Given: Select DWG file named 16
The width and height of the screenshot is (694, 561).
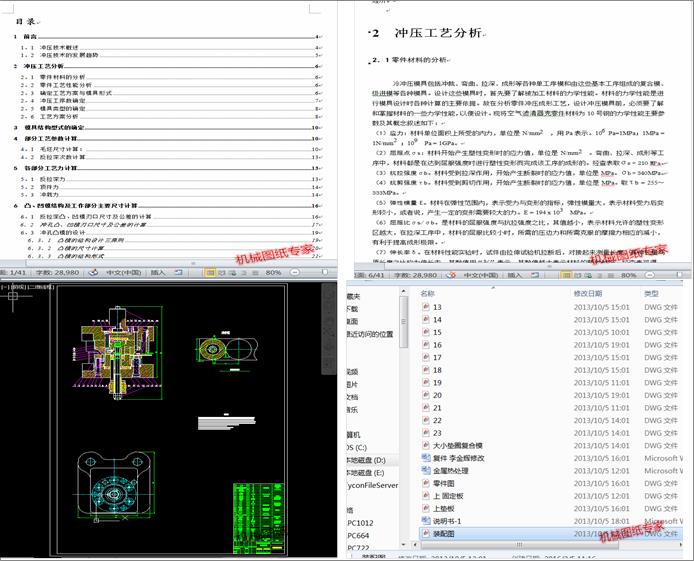Looking at the screenshot, I should 550,345.
